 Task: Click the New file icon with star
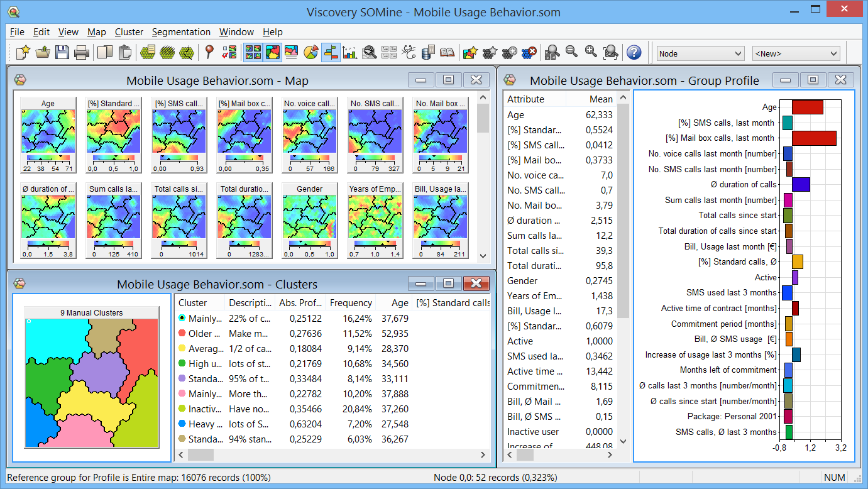[23, 53]
